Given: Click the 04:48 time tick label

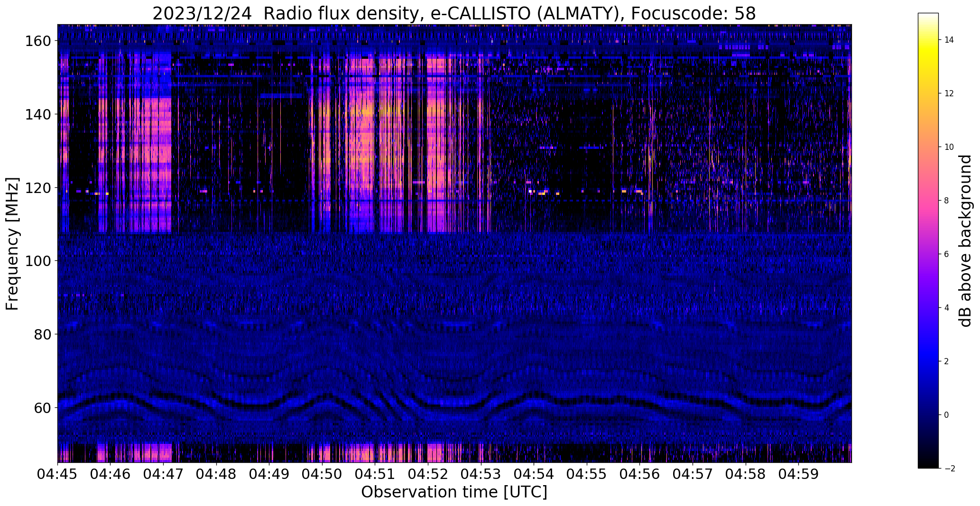Looking at the screenshot, I should (x=217, y=474).
